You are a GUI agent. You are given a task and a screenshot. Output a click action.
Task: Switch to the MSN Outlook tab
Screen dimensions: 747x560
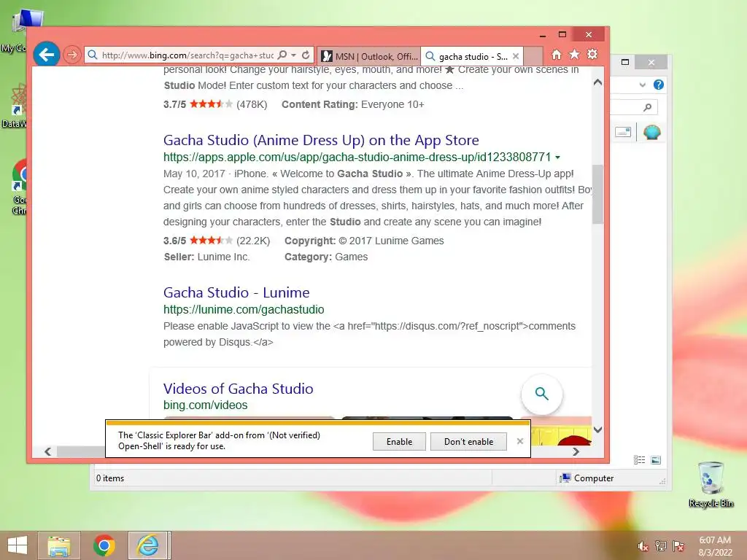click(369, 56)
